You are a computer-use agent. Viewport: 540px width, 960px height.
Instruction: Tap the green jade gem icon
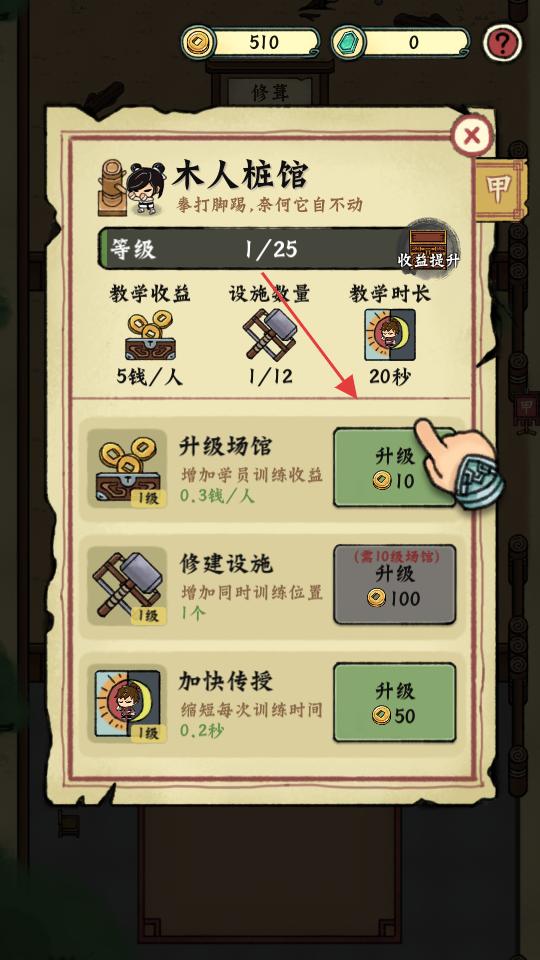pos(348,42)
